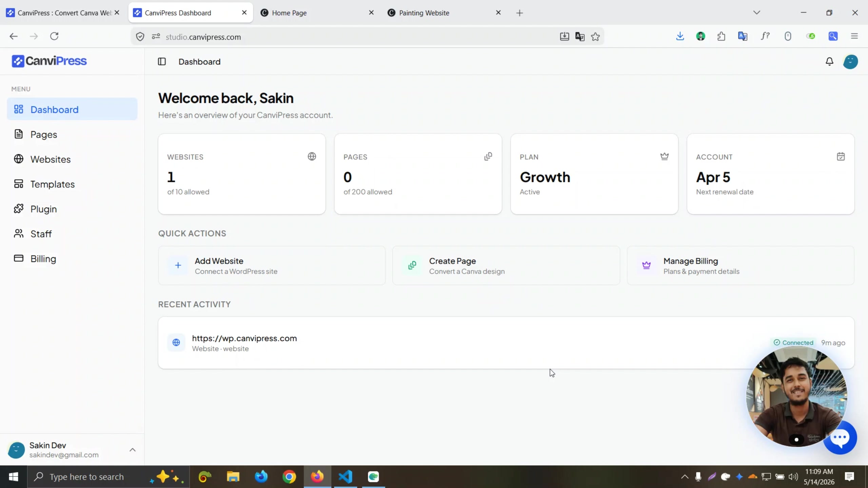Screen dimensions: 868x488
Task: Open the tracking protection shield icon
Action: [x=140, y=37]
